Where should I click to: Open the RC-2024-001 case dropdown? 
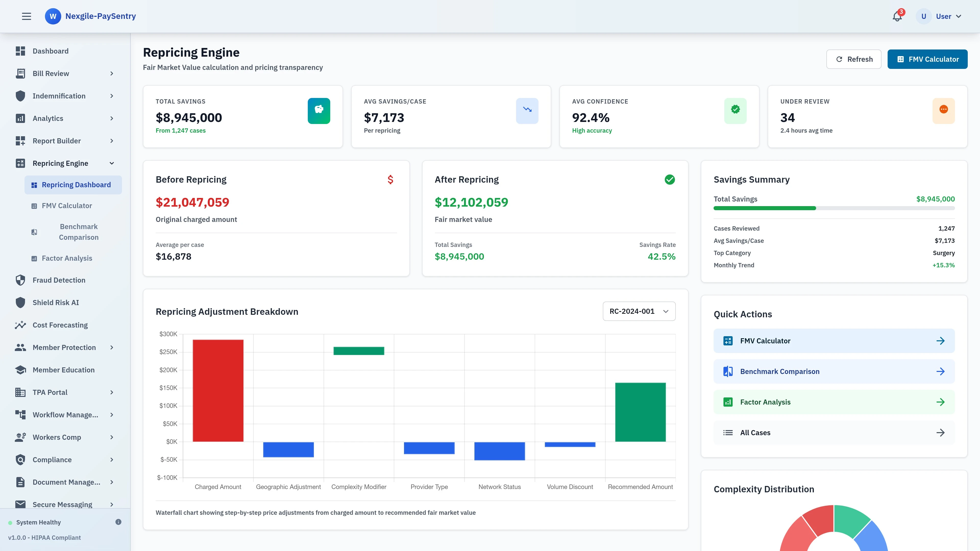(x=638, y=311)
